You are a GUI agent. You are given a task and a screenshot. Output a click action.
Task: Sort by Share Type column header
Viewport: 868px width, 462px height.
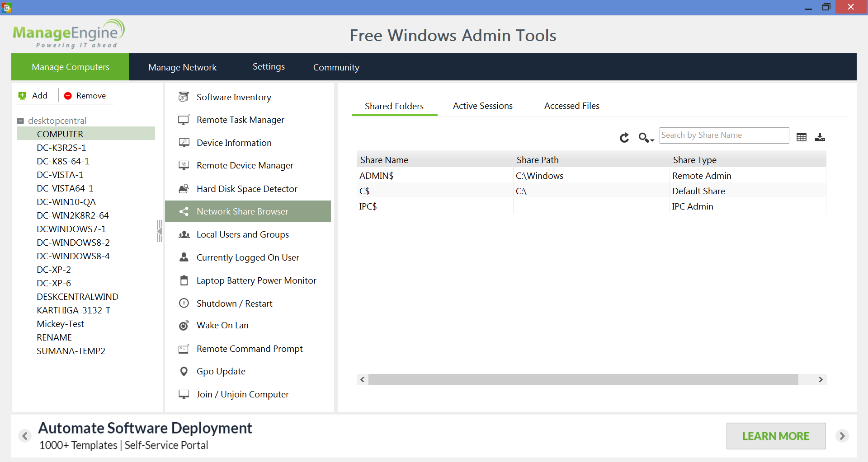pyautogui.click(x=748, y=160)
